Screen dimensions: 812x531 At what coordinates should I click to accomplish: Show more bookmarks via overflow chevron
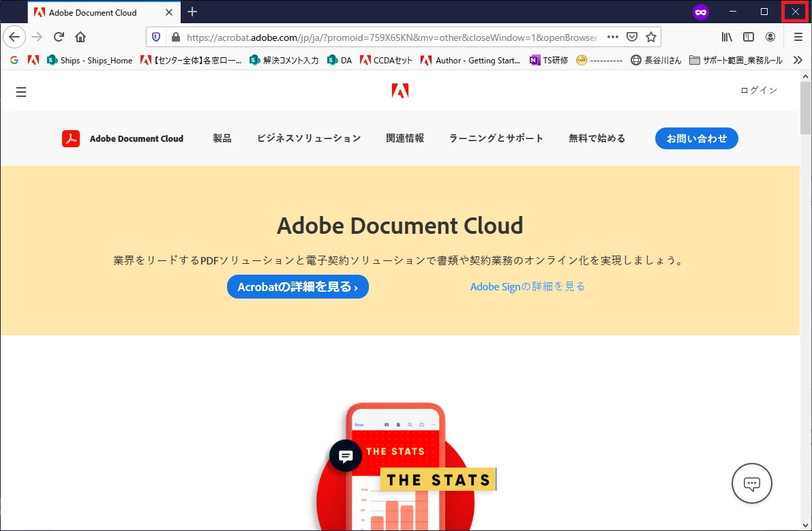tap(798, 60)
